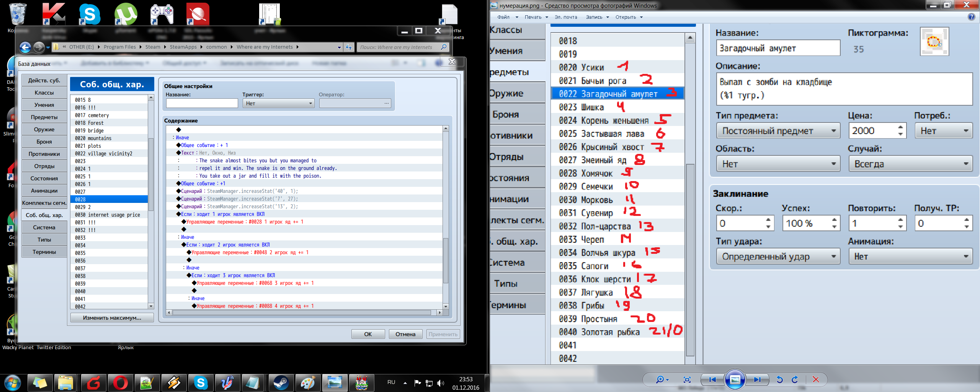Click the Изменить максимум button
980x392 pixels.
click(x=112, y=318)
